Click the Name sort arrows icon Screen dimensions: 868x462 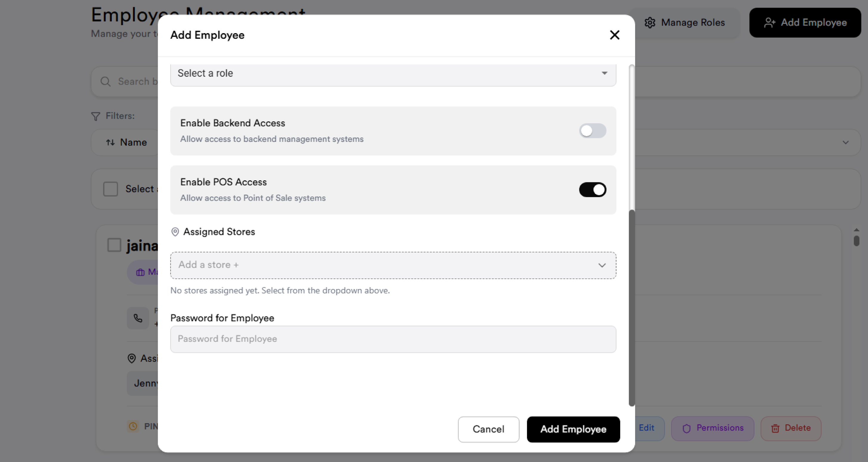coord(110,142)
